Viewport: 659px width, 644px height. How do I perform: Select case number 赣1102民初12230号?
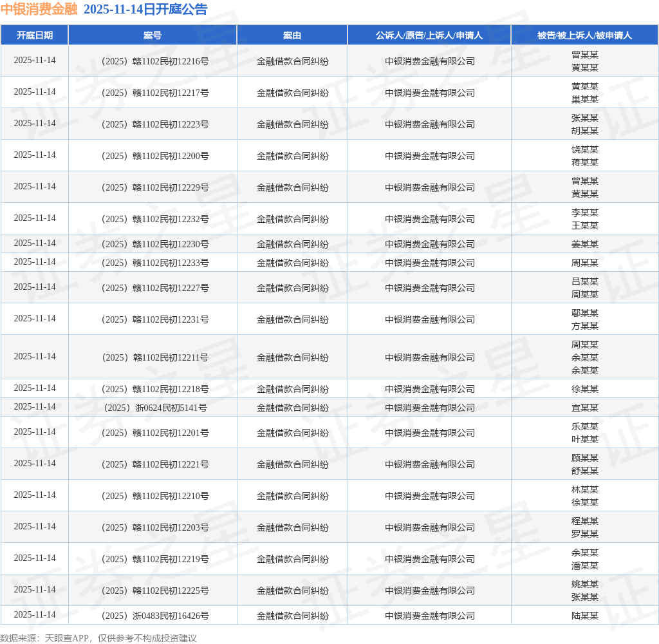point(155,244)
